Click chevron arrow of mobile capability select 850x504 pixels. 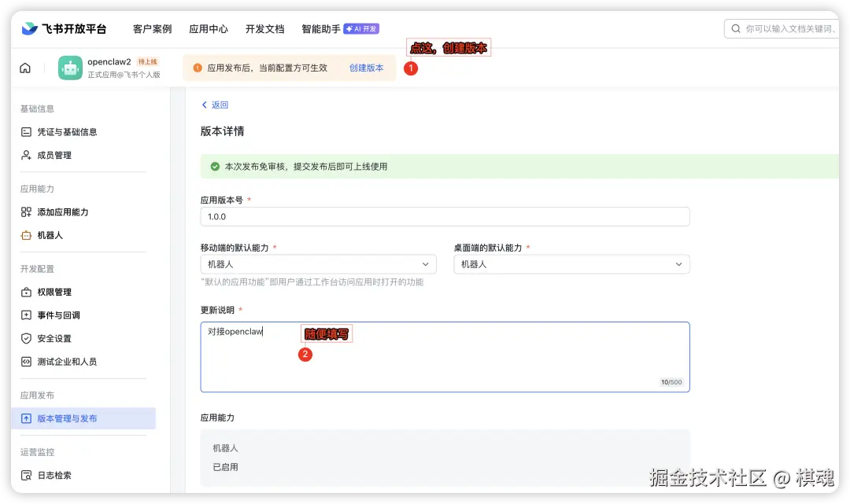426,264
